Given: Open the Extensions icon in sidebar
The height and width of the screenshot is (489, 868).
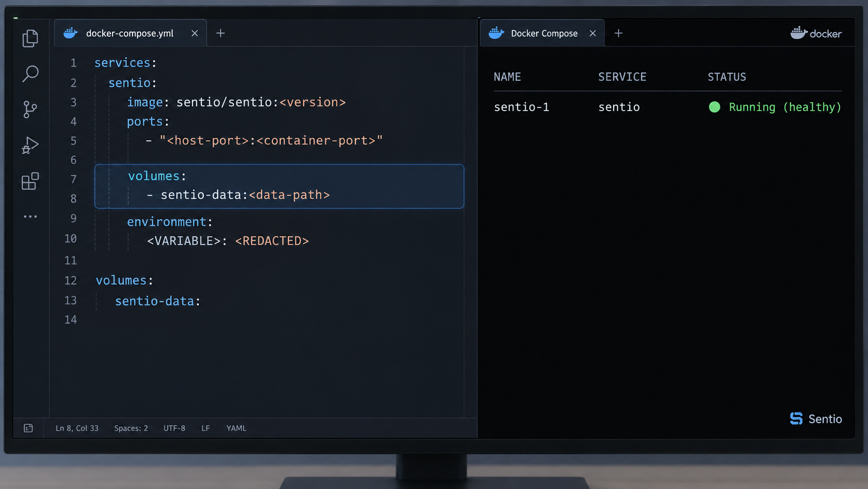Looking at the screenshot, I should 30,181.
